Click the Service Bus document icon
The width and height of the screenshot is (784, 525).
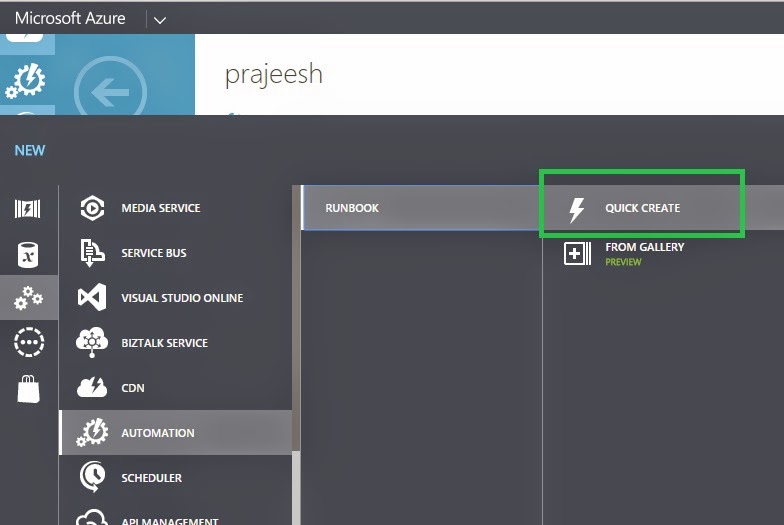[92, 252]
